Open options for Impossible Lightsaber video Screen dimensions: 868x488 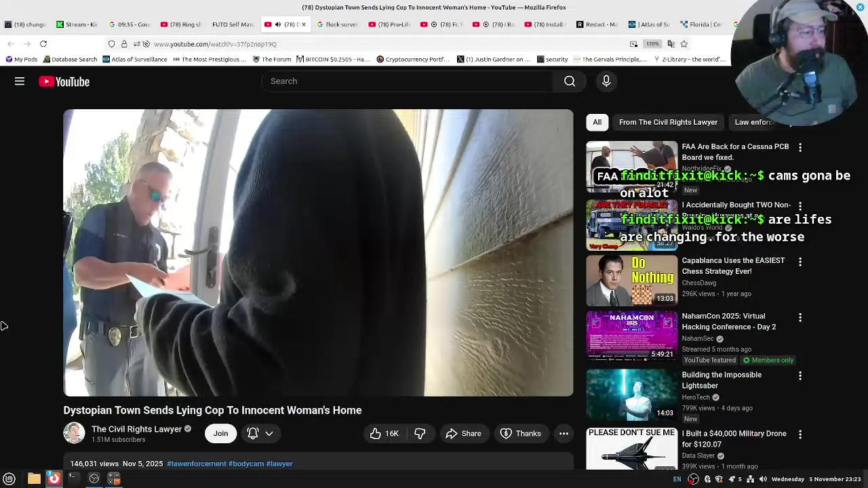(800, 376)
